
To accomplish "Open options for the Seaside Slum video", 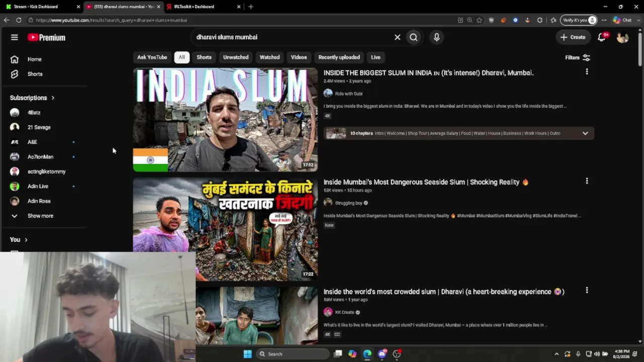I will (587, 181).
